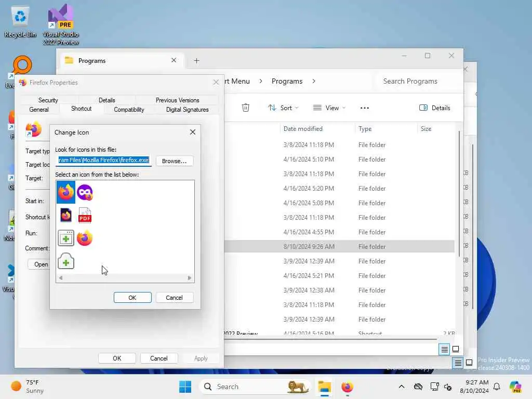Toggle the Details pane button

(x=435, y=108)
